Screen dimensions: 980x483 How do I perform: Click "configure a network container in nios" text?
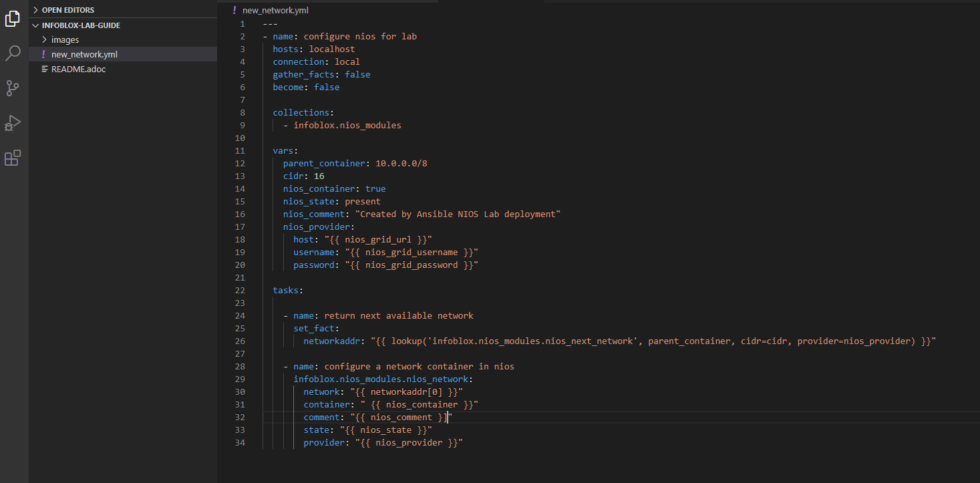[x=420, y=366]
